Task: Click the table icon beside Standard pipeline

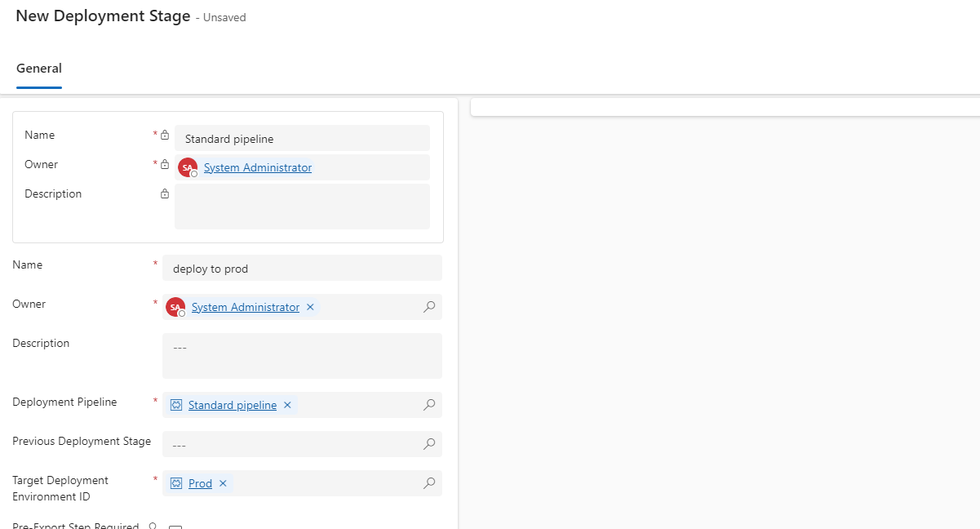Action: (175, 404)
